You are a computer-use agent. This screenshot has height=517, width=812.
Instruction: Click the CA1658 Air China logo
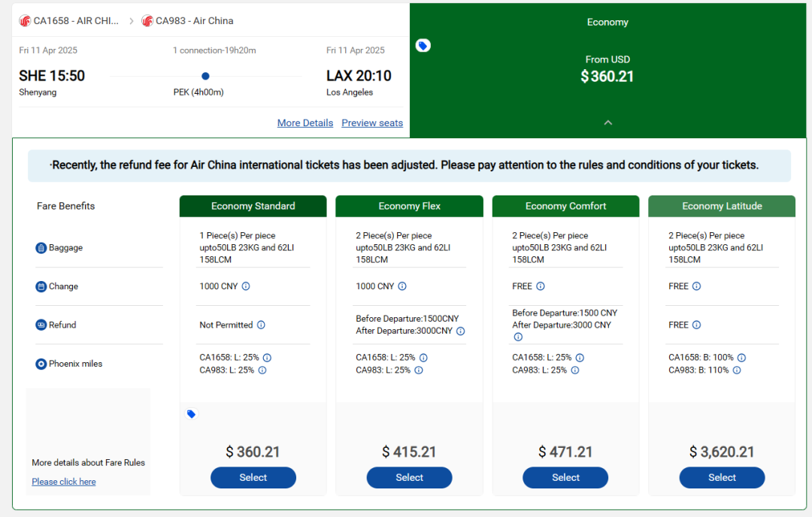25,21
